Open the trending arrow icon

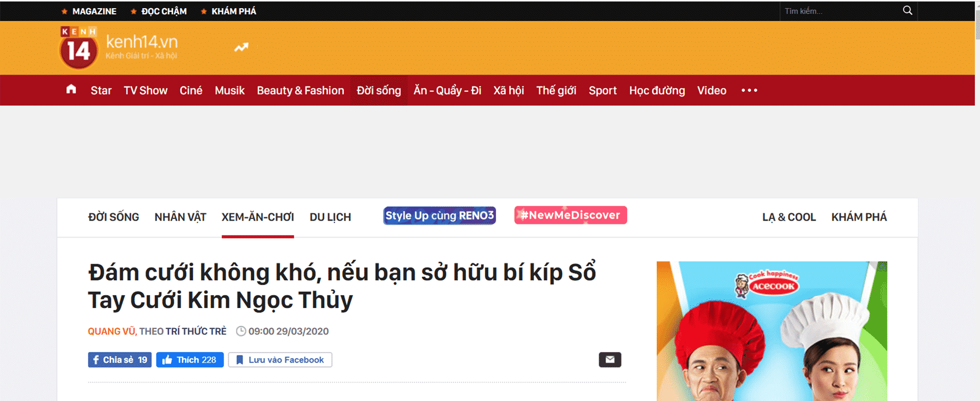241,48
